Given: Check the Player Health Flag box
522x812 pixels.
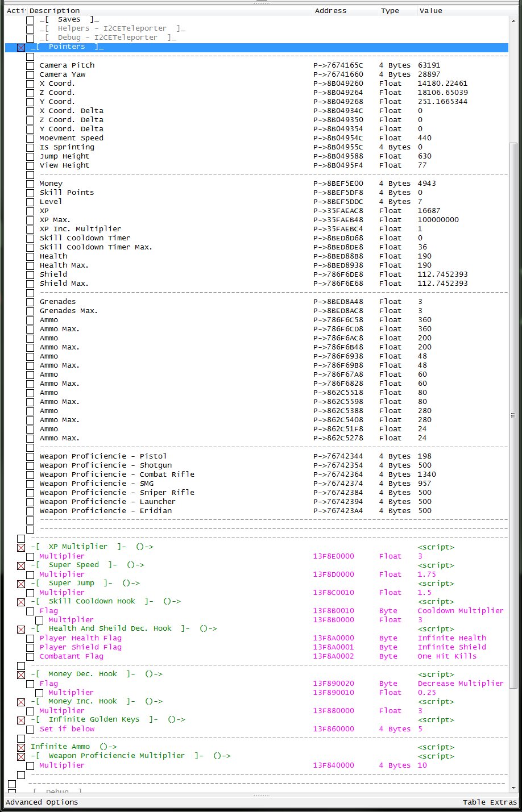Looking at the screenshot, I should (x=30, y=639).
